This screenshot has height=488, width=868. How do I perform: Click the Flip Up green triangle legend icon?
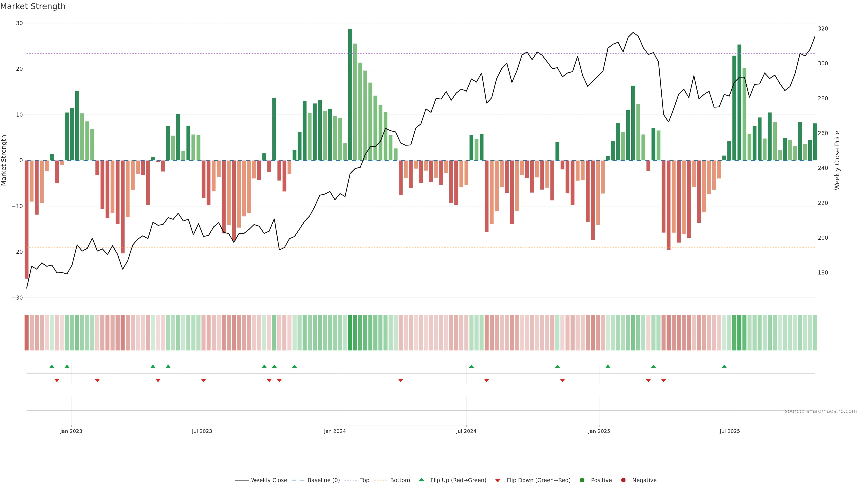click(421, 480)
